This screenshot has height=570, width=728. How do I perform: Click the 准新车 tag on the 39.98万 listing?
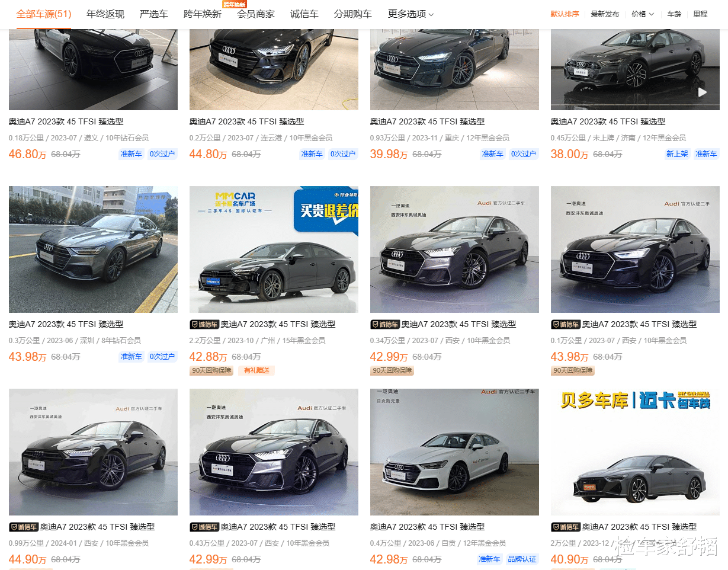tap(492, 154)
